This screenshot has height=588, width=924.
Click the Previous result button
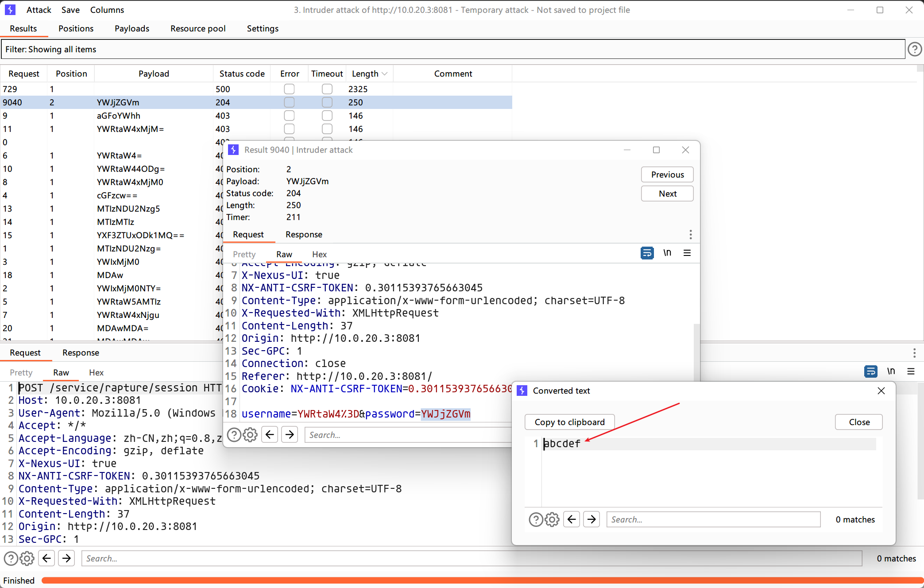667,174
